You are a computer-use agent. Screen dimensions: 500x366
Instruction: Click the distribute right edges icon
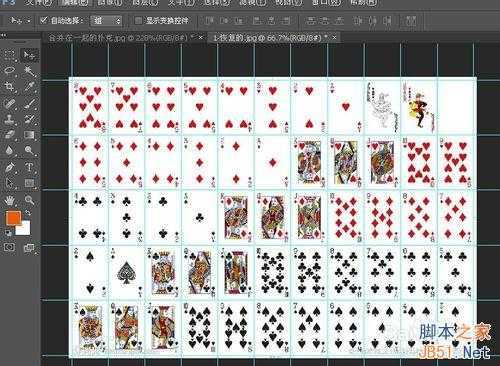click(387, 21)
